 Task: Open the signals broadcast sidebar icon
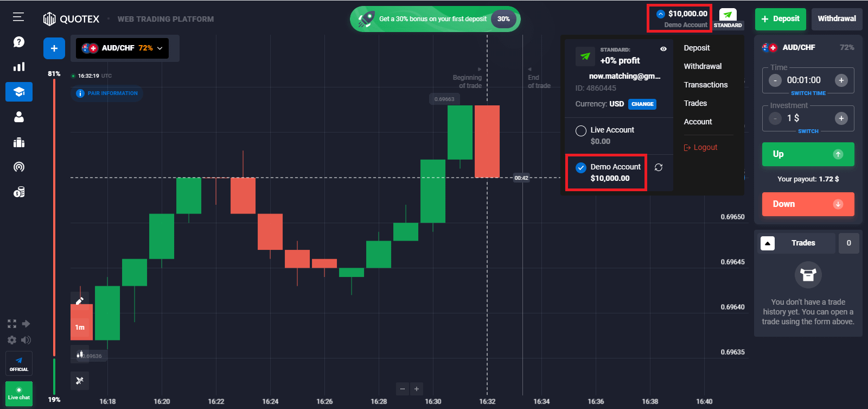point(19,167)
